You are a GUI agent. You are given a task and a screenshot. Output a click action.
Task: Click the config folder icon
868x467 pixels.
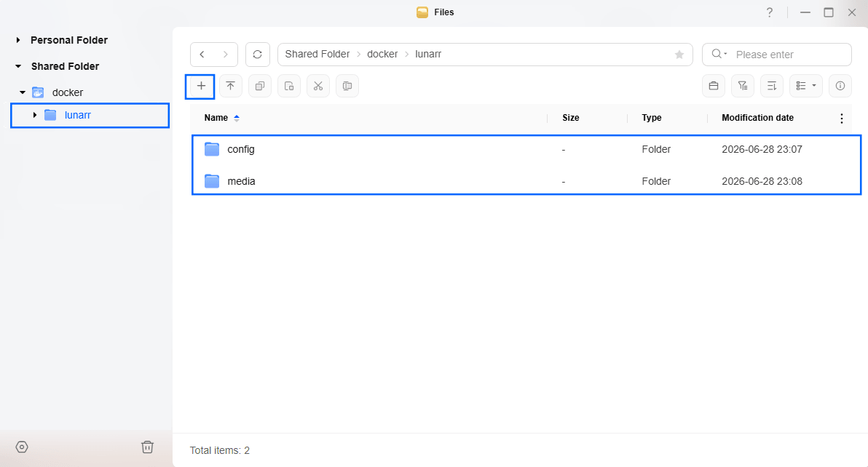[212, 149]
